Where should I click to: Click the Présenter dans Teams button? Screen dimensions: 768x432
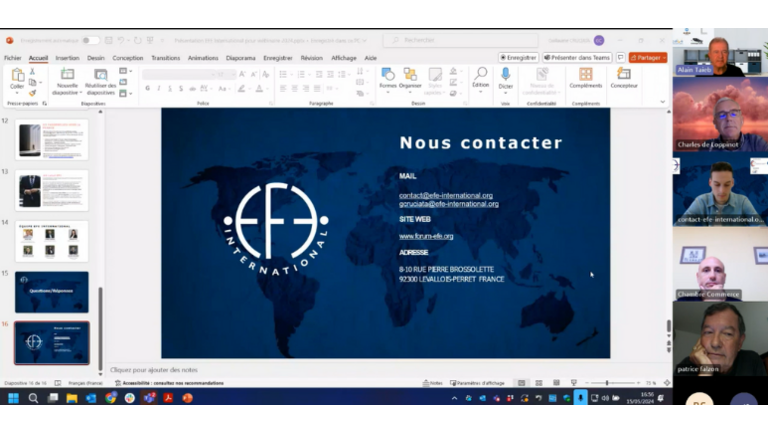(x=577, y=58)
